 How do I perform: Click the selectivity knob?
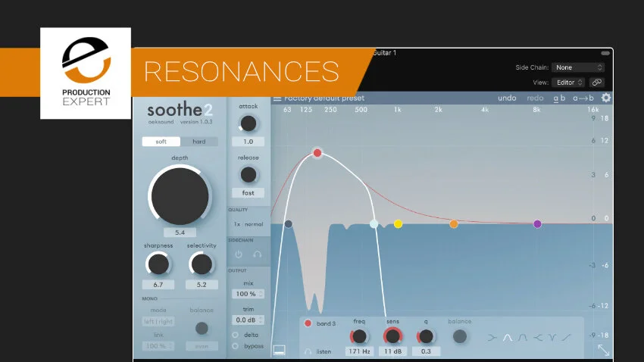click(x=202, y=265)
